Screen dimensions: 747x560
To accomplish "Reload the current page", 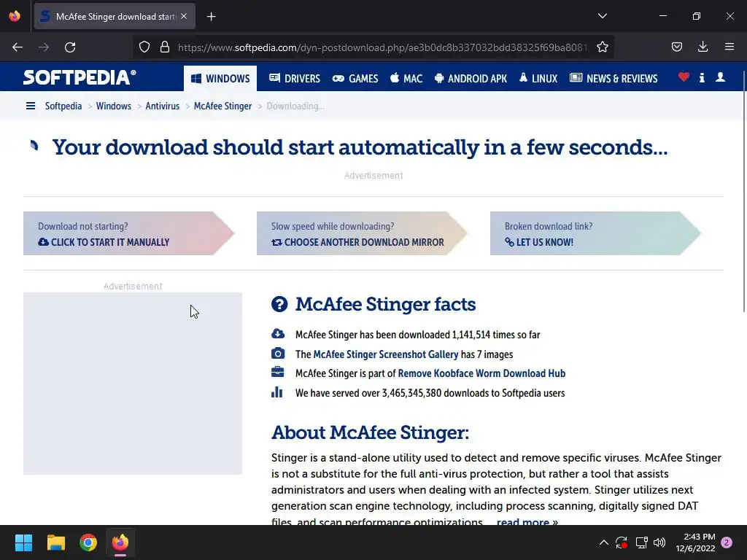I will tap(70, 47).
